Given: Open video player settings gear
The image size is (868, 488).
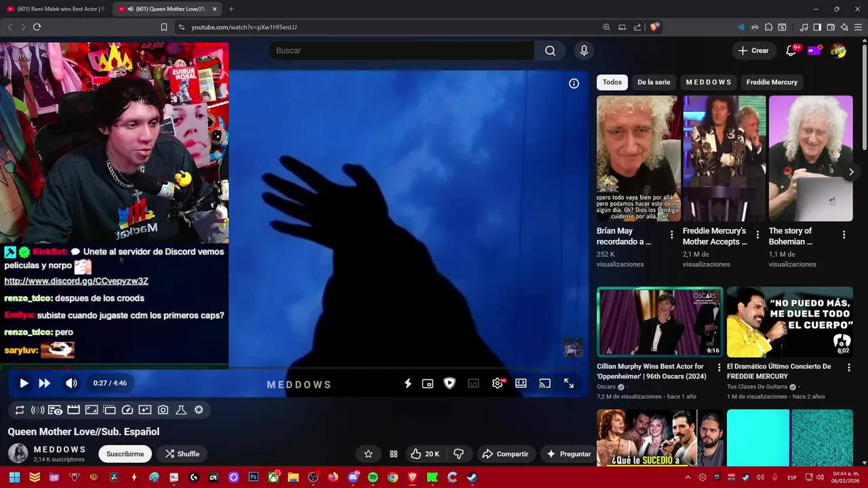Looking at the screenshot, I should (x=498, y=383).
